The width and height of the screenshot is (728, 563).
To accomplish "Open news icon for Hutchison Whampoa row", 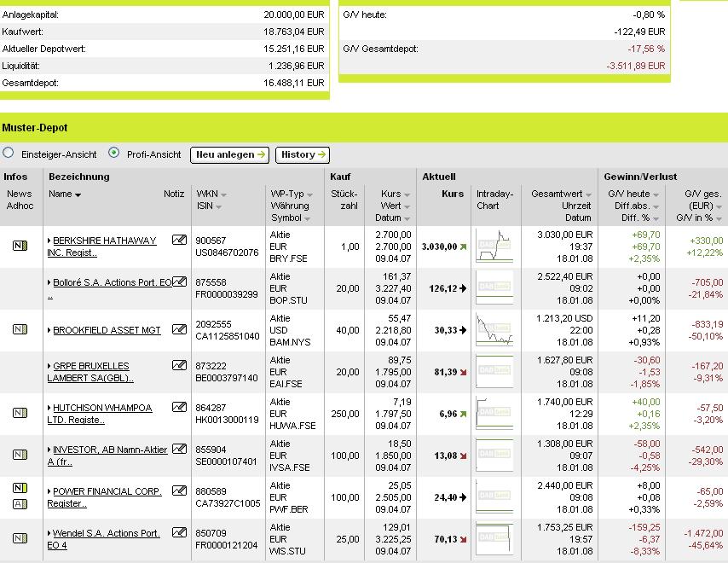I will (20, 413).
